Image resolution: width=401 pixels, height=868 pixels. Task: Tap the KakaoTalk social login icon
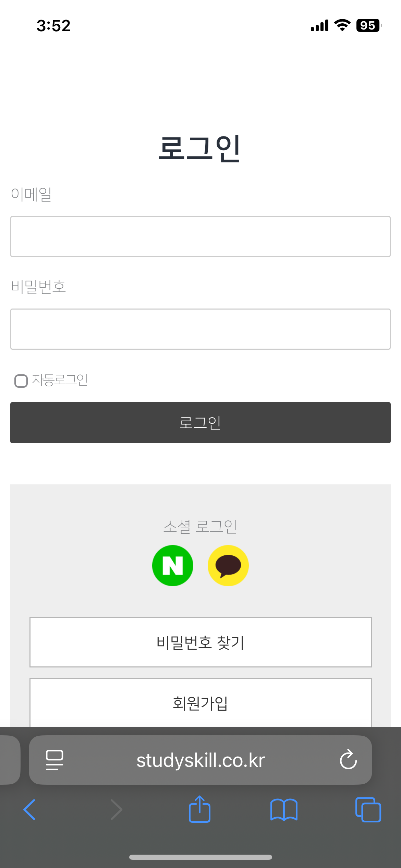pyautogui.click(x=228, y=566)
